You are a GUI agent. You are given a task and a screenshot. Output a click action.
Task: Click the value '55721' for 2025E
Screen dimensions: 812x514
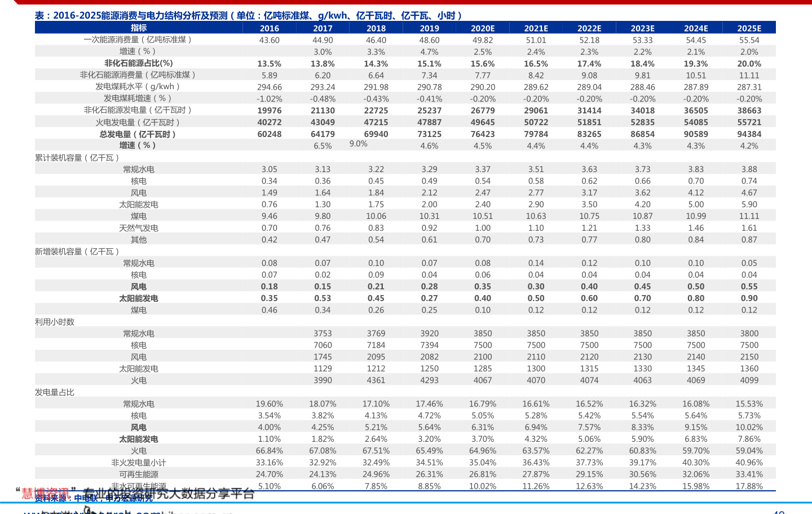(x=749, y=122)
